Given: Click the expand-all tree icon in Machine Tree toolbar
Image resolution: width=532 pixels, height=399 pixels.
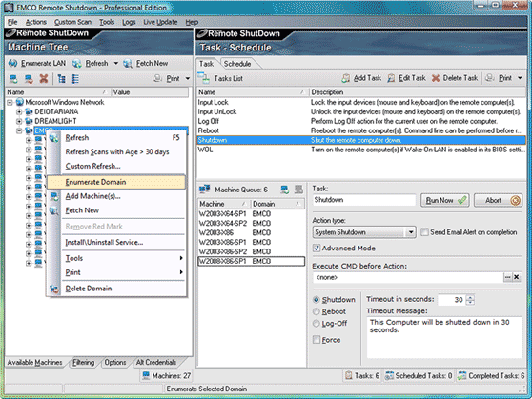Looking at the screenshot, I should coord(61,79).
